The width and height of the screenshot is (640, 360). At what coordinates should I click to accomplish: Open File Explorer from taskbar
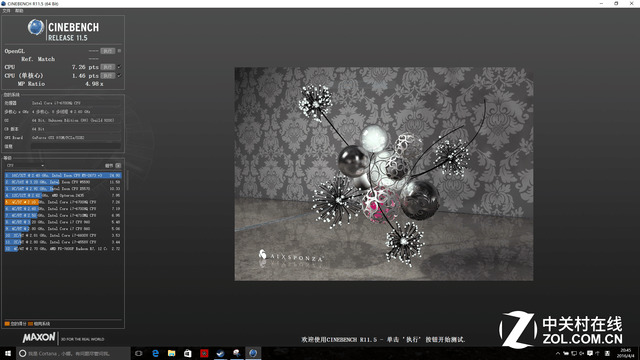[171, 353]
